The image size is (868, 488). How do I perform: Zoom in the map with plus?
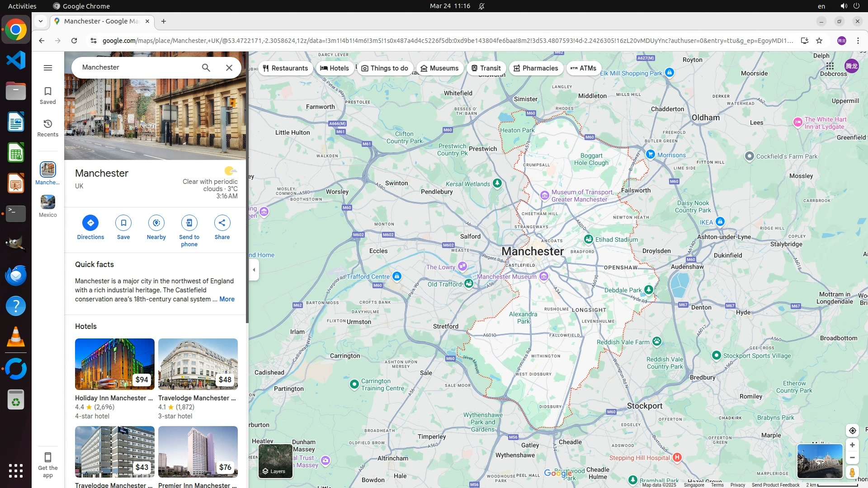point(852,445)
